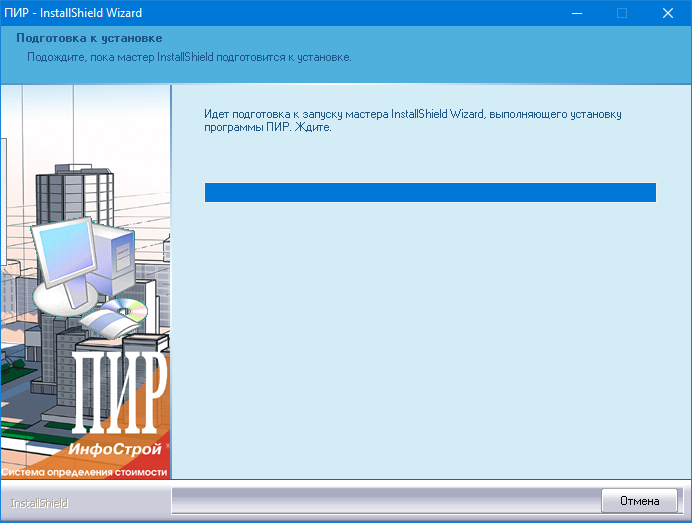Click the Отмена button

[x=639, y=500]
